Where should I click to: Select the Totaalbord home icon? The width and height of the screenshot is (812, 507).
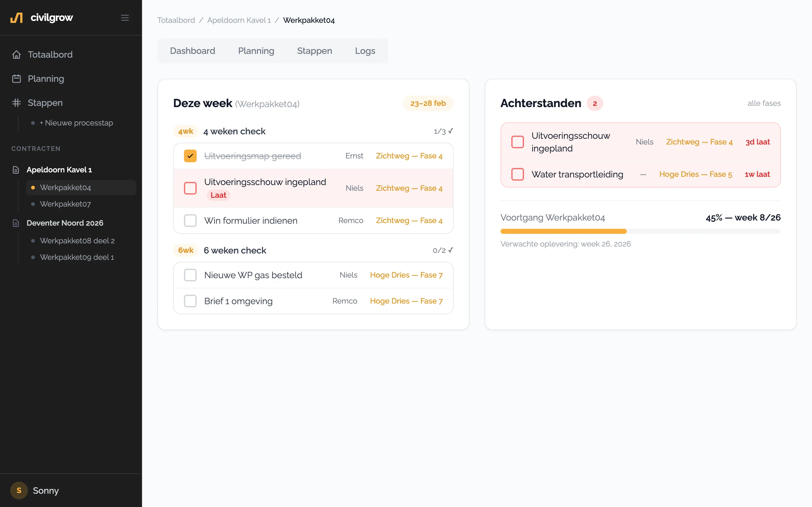[16, 54]
